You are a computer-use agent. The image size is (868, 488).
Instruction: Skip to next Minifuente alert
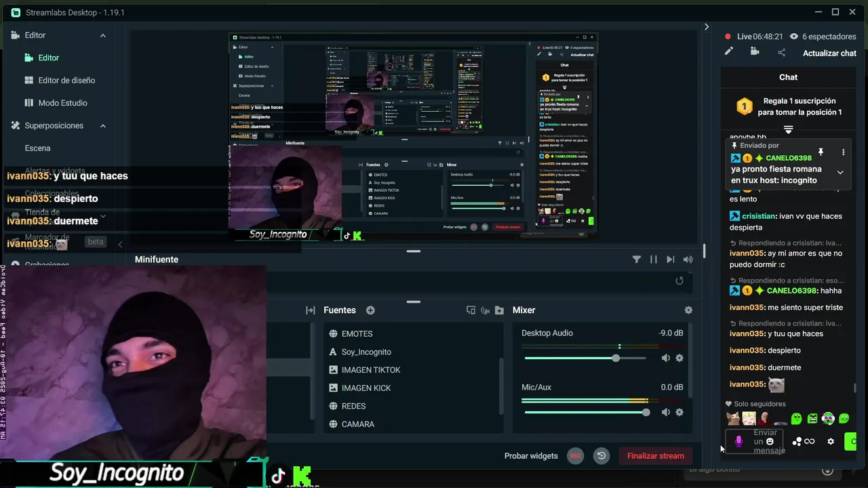pos(671,260)
